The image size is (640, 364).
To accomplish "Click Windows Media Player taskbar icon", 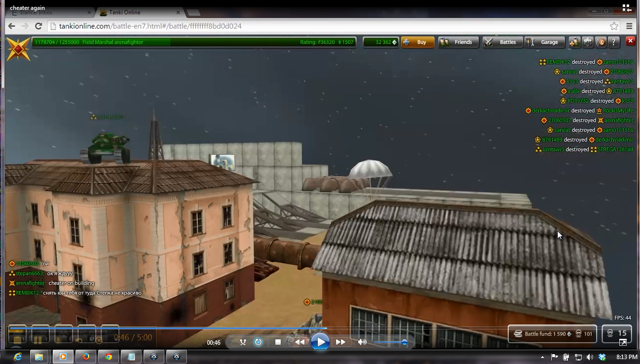I will (63, 357).
